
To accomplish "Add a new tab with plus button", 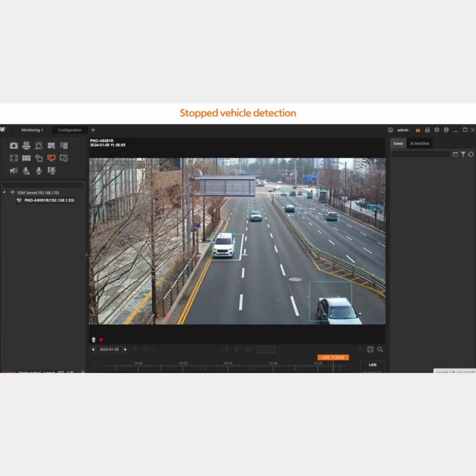I will (93, 130).
